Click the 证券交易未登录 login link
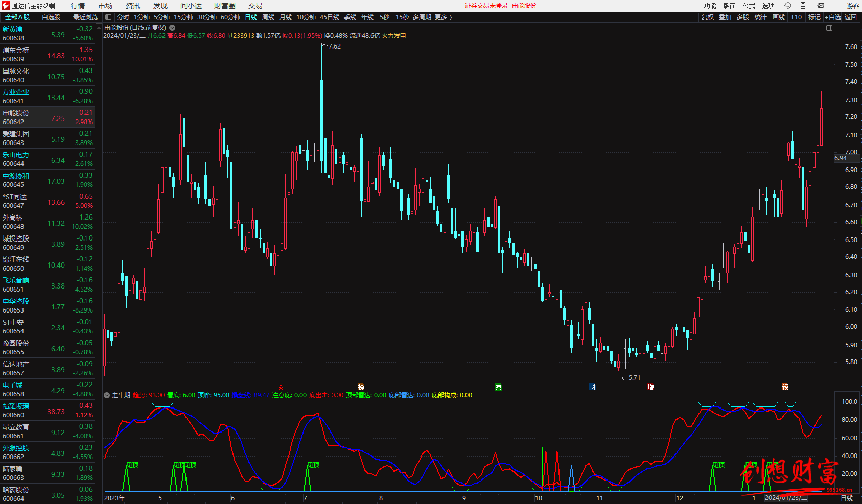 pyautogui.click(x=486, y=6)
